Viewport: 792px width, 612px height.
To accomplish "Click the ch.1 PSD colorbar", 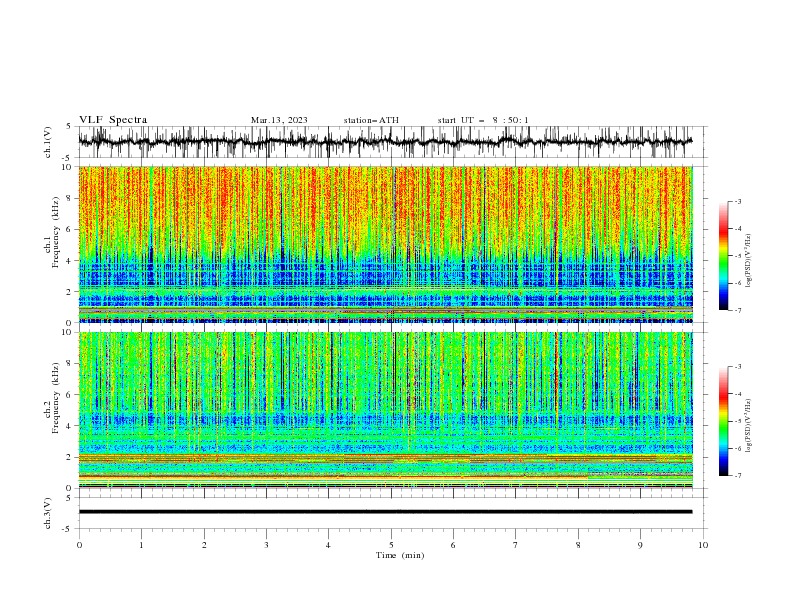I will pyautogui.click(x=723, y=256).
